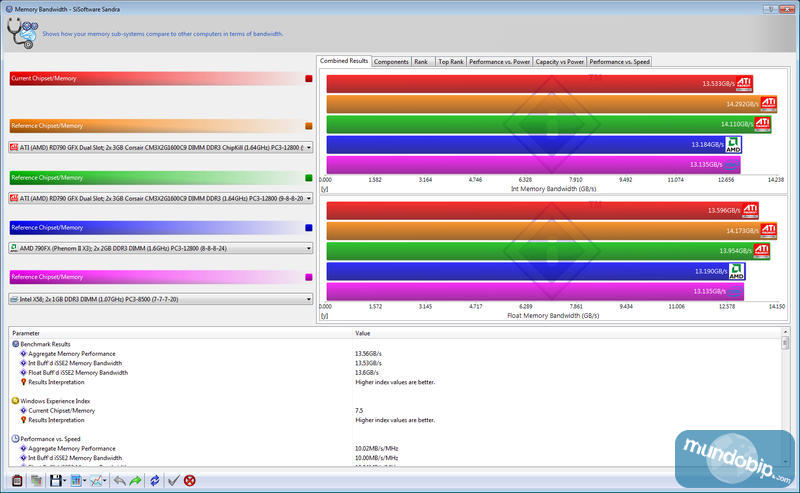Switch to the Rank tab
Image resolution: width=800 pixels, height=493 pixels.
423,62
